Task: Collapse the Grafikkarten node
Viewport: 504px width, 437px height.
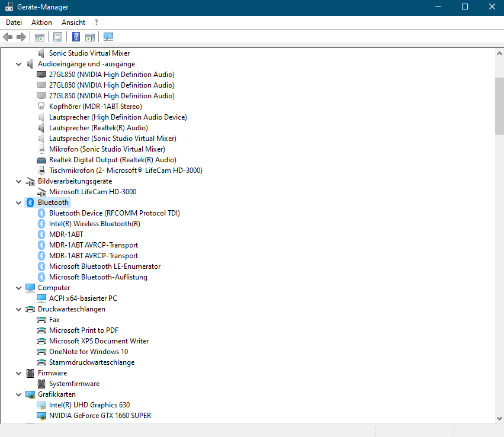Action: pyautogui.click(x=18, y=394)
